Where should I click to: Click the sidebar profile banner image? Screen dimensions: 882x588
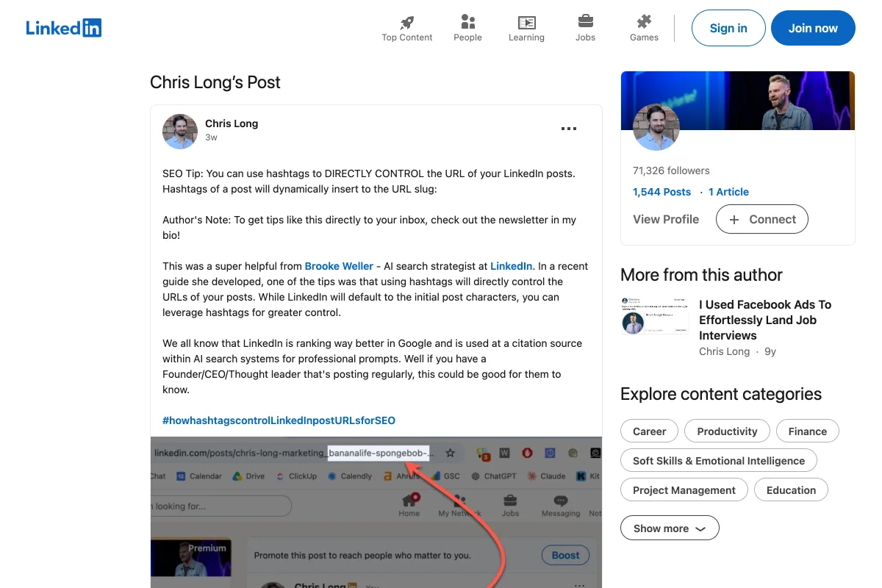(x=738, y=100)
